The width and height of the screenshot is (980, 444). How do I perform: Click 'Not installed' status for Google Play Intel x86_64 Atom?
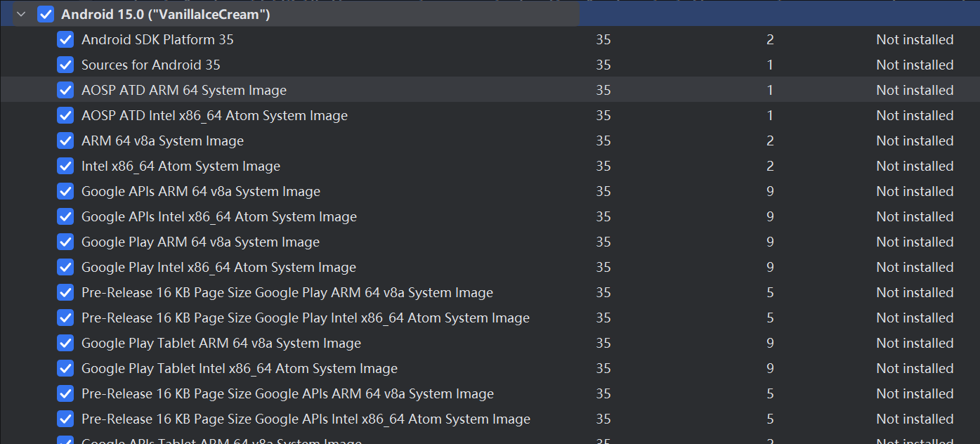pyautogui.click(x=915, y=267)
